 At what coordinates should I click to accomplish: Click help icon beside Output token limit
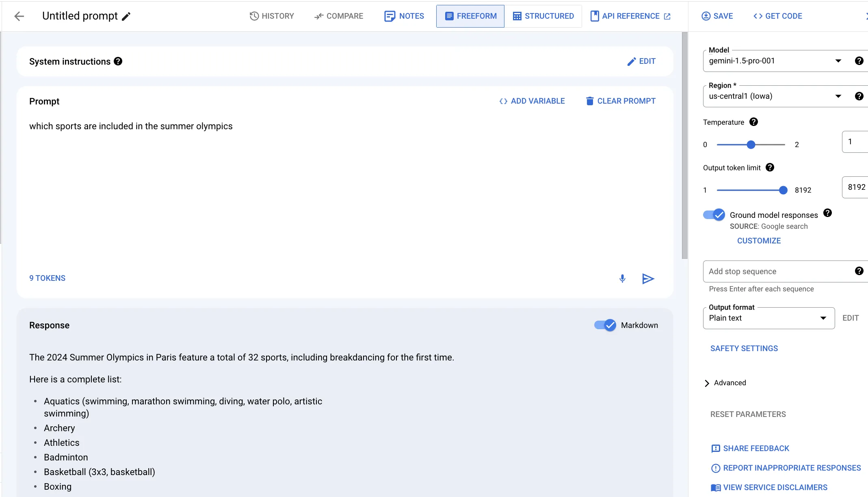[x=770, y=167]
